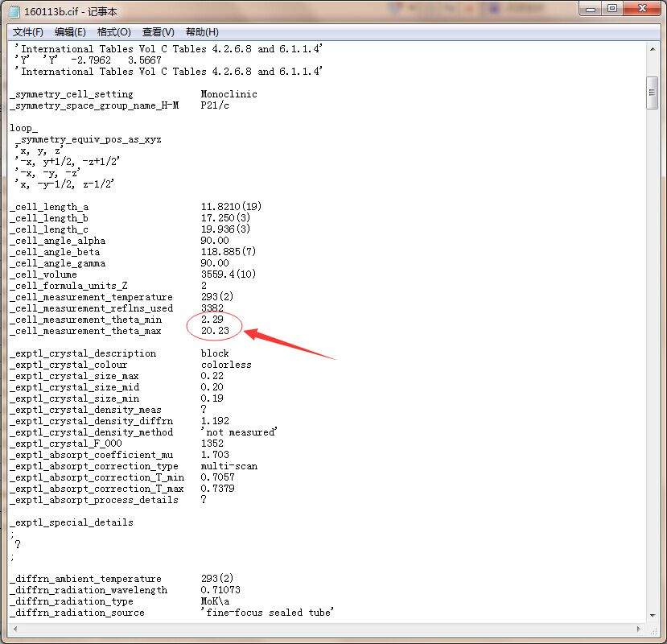Click the vertical scrollbar down arrow
This screenshot has height=644, width=667.
(x=652, y=615)
